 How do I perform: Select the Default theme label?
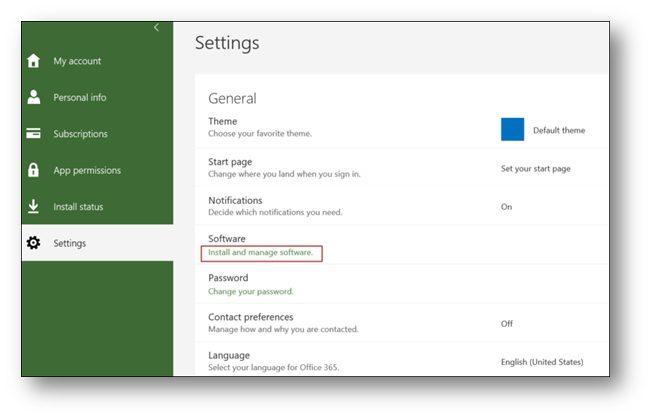[x=559, y=130]
